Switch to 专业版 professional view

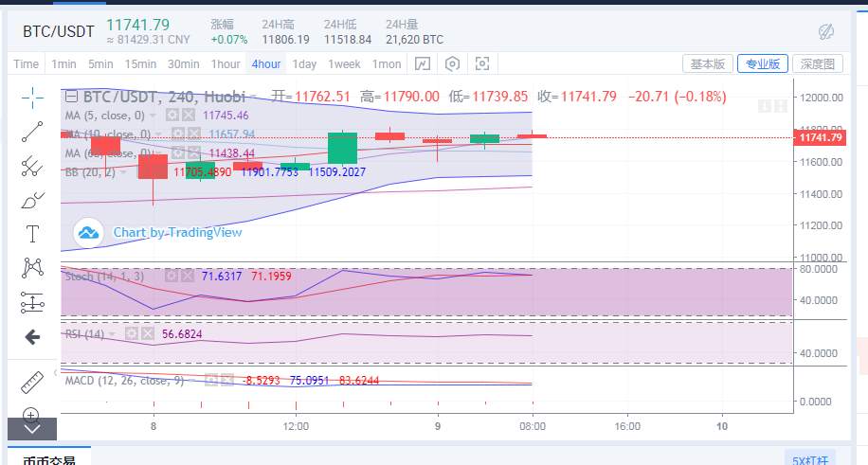point(763,64)
